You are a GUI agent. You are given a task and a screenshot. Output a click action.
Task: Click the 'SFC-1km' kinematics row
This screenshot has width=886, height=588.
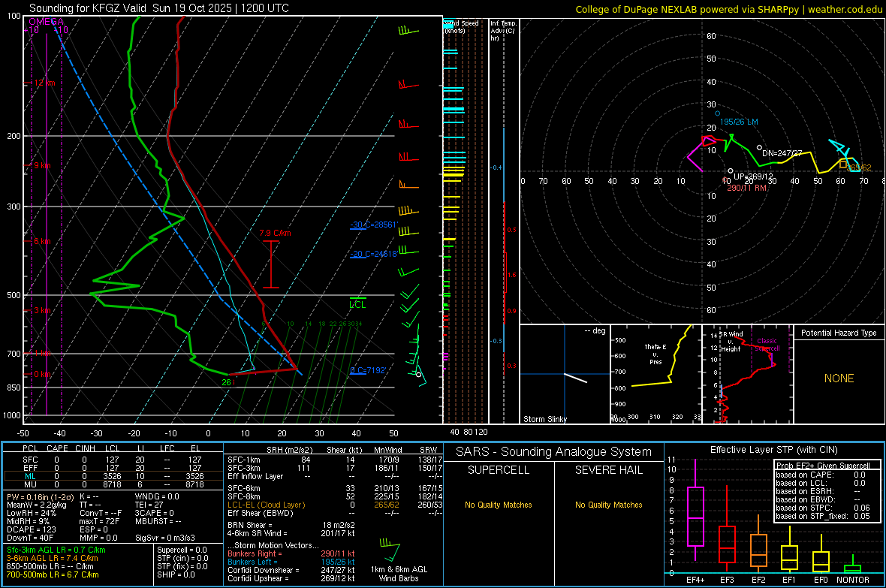point(335,460)
